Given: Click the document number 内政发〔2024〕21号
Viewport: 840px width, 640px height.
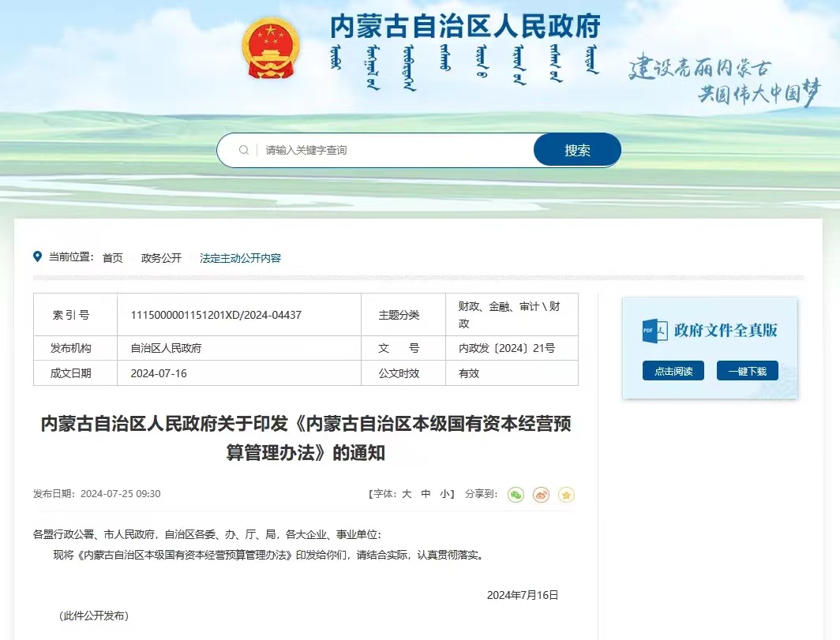Looking at the screenshot, I should tap(507, 348).
